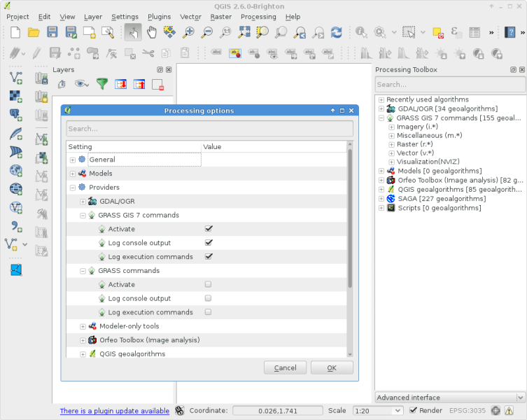
Task: Open project with the folder icon
Action: click(34, 32)
